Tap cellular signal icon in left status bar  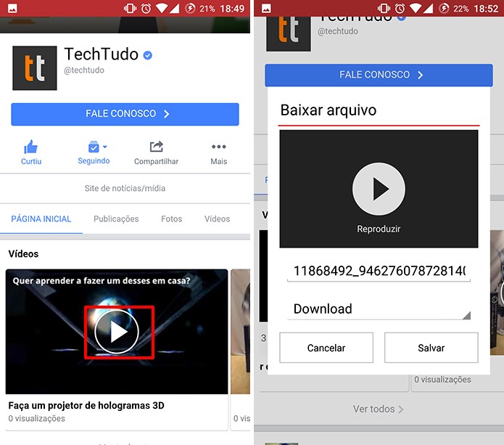174,9
